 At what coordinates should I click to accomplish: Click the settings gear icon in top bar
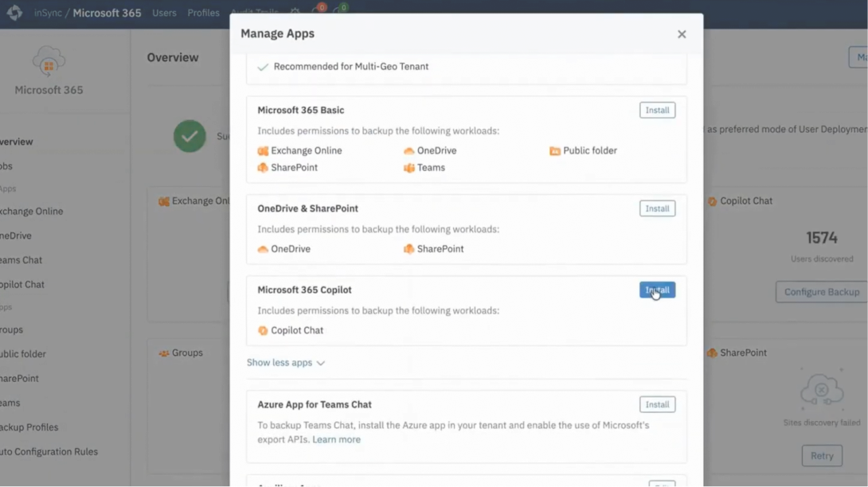pos(295,12)
